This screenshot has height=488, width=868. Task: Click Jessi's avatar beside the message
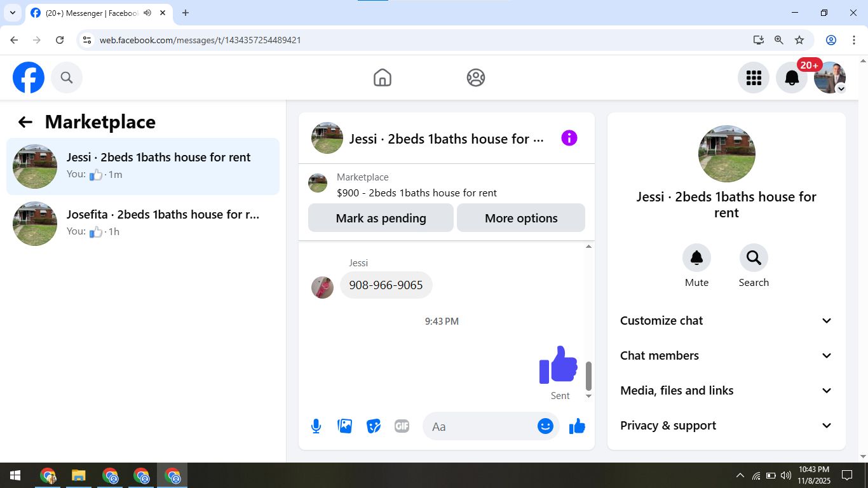click(x=323, y=287)
